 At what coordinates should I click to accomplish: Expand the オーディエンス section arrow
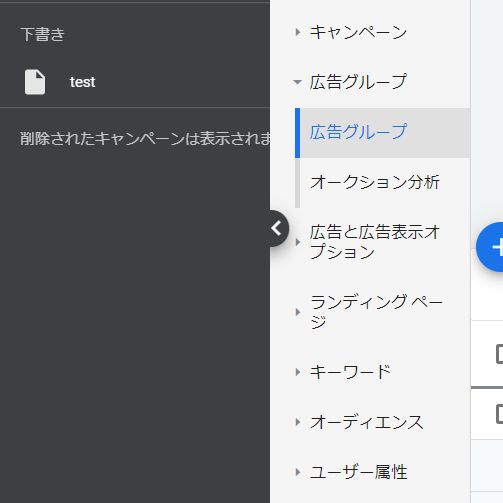298,422
